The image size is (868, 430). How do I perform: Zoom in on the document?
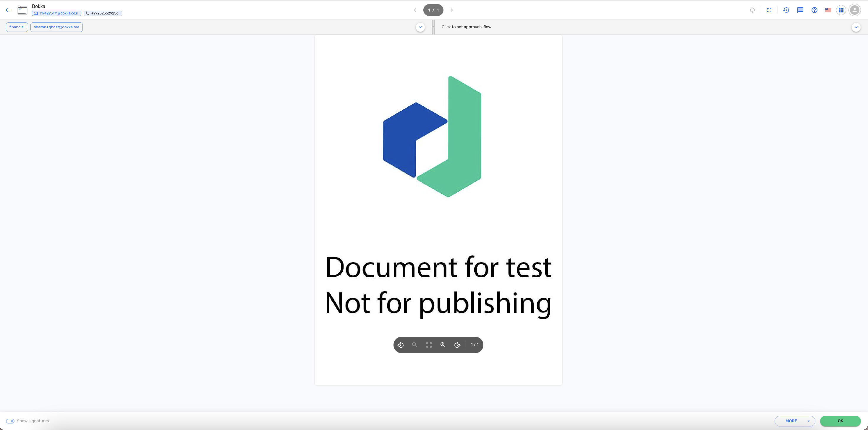click(x=443, y=345)
